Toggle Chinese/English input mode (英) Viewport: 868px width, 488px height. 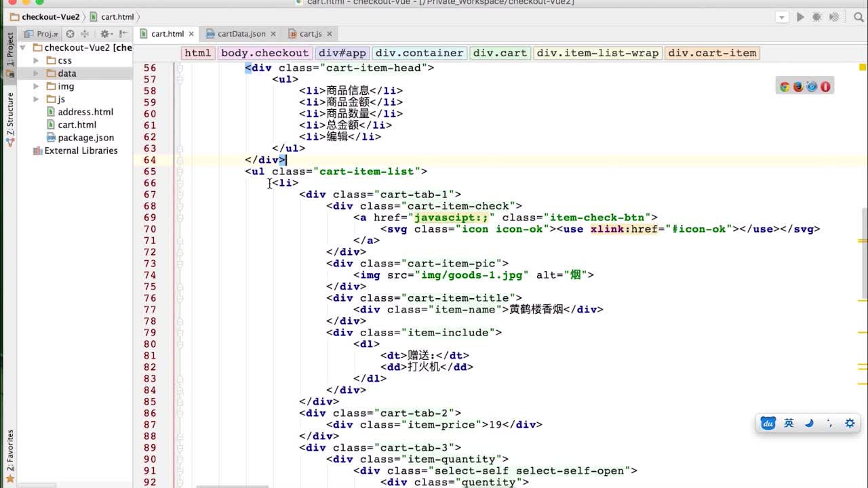(789, 424)
